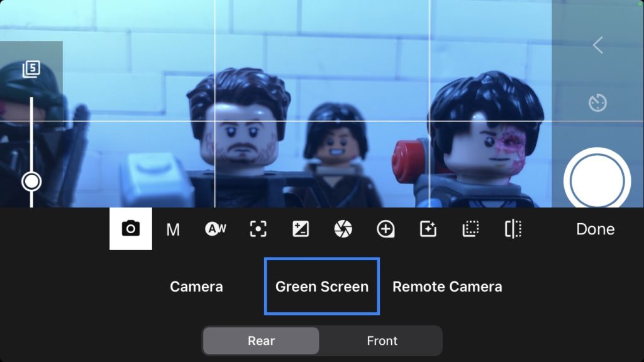644x362 pixels.
Task: Select the automatic camera mode icon
Action: click(x=130, y=229)
